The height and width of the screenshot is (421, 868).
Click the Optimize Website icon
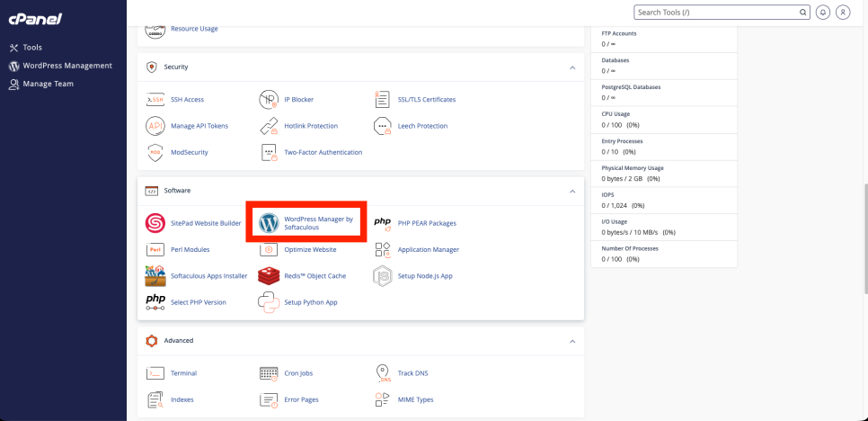[x=269, y=250]
